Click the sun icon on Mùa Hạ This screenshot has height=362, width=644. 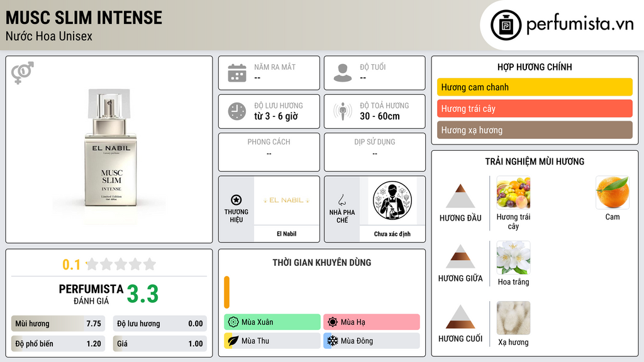[x=333, y=322]
